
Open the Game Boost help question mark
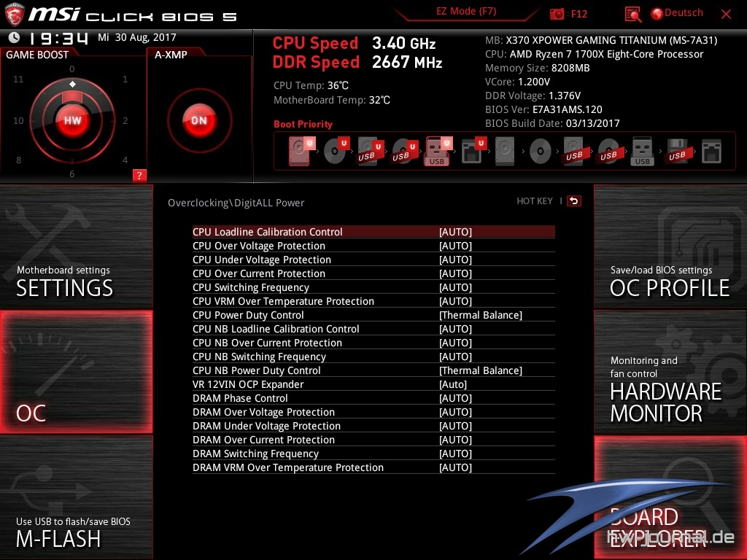[x=139, y=175]
